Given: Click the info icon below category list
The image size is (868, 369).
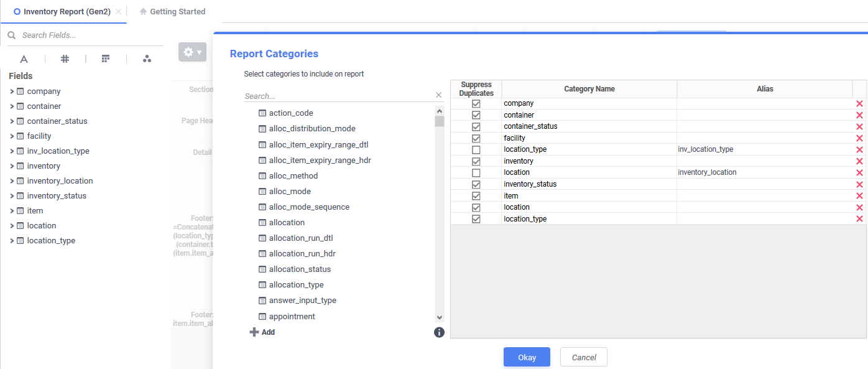Looking at the screenshot, I should [439, 332].
